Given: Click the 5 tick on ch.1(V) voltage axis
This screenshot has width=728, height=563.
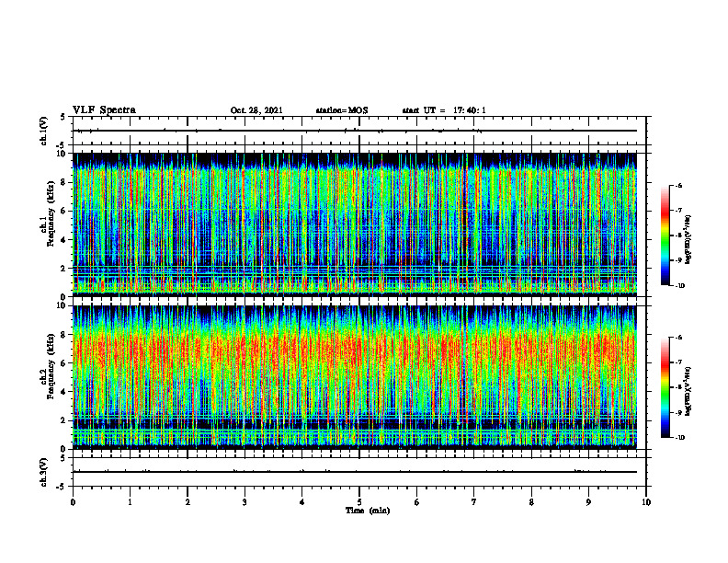Looking at the screenshot, I should point(63,117).
